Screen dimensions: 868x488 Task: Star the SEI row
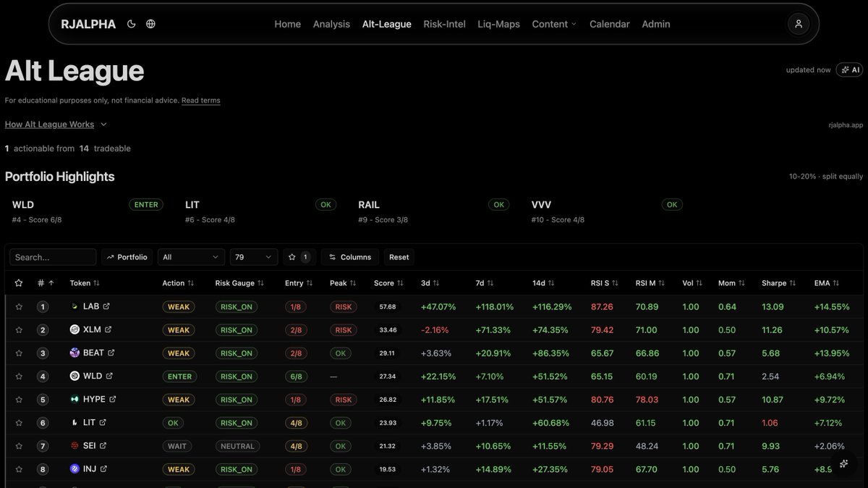[x=19, y=446]
